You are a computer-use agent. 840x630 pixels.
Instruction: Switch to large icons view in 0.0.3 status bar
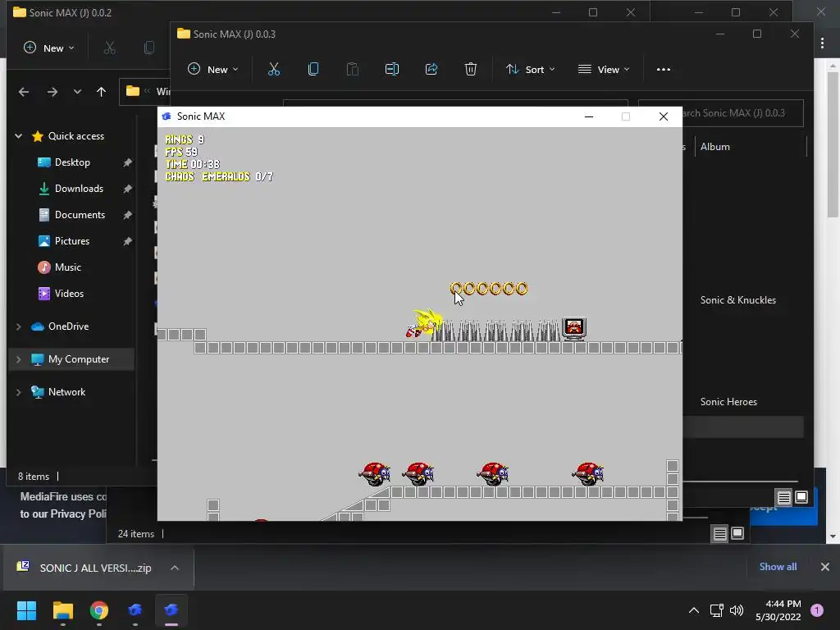tap(801, 498)
